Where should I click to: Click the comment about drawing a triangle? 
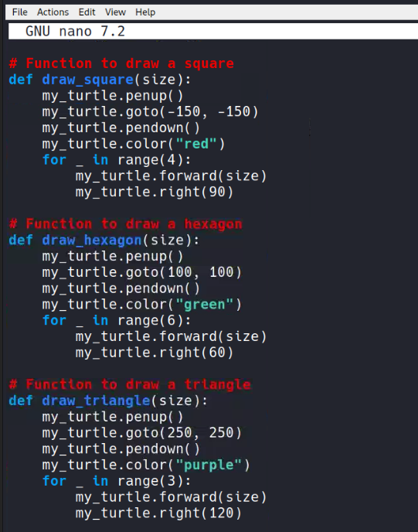[130, 384]
